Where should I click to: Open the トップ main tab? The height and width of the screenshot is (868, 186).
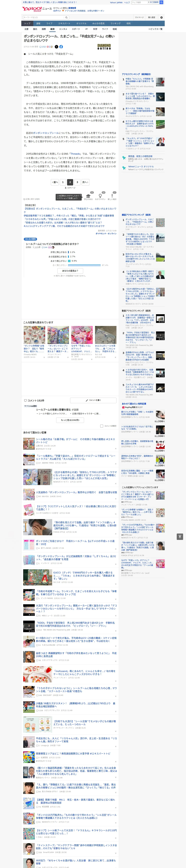(27, 24)
